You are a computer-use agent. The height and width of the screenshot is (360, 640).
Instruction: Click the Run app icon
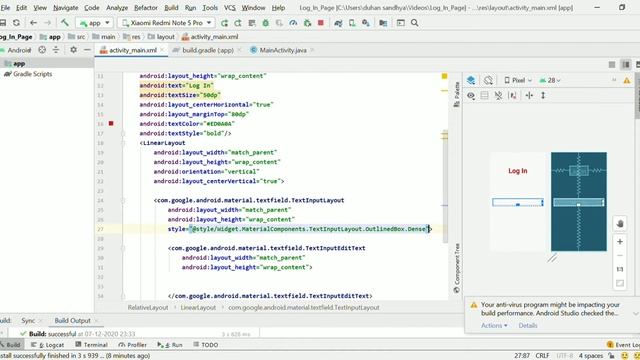click(x=224, y=23)
